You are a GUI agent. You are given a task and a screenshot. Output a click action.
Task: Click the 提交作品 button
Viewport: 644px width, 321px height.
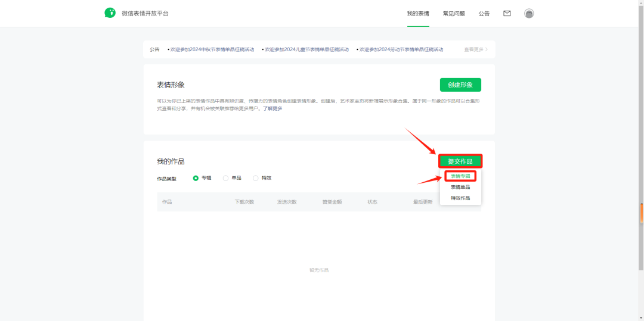(x=460, y=161)
